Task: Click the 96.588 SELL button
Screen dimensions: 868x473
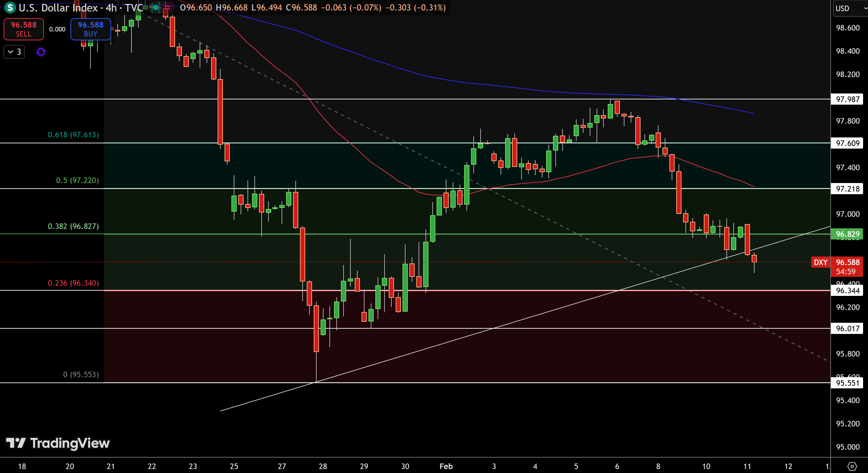Action: [x=24, y=29]
